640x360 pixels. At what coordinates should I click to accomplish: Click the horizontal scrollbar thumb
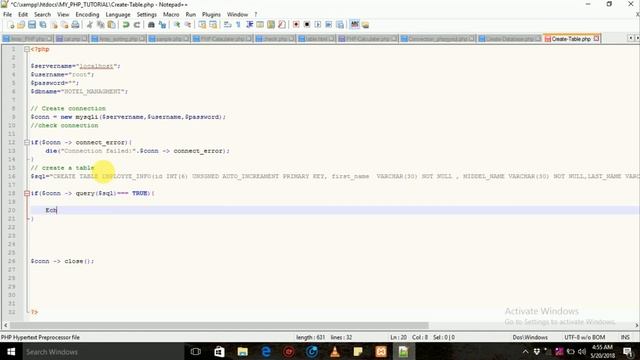tap(219, 325)
